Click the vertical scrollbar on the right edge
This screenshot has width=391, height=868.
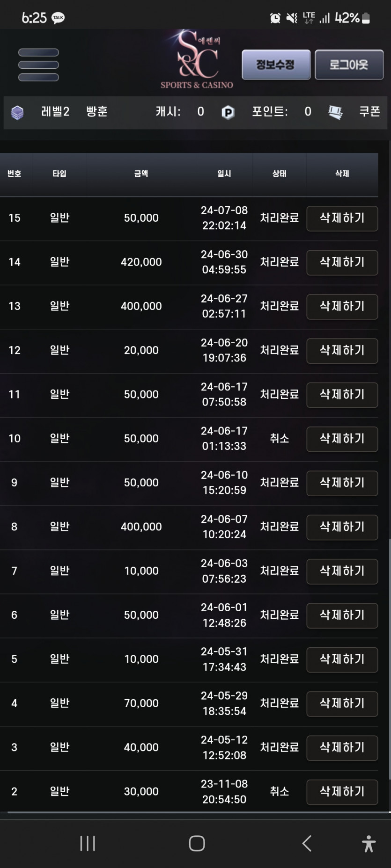(x=389, y=659)
